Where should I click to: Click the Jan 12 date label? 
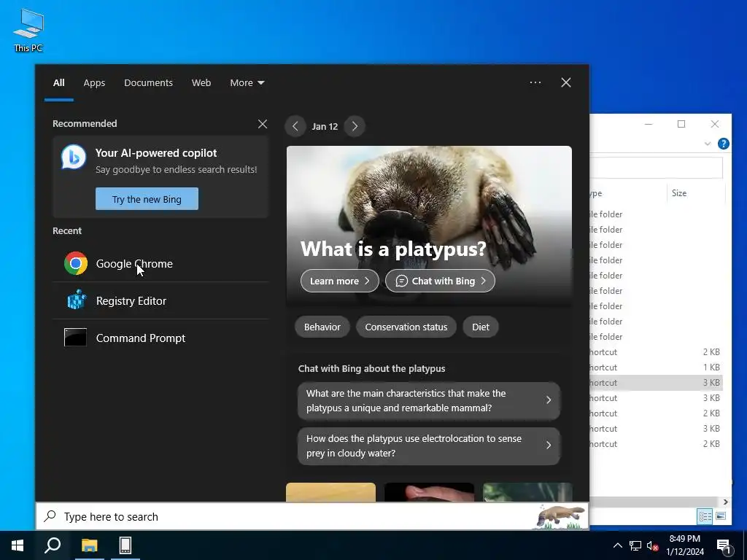coord(325,127)
